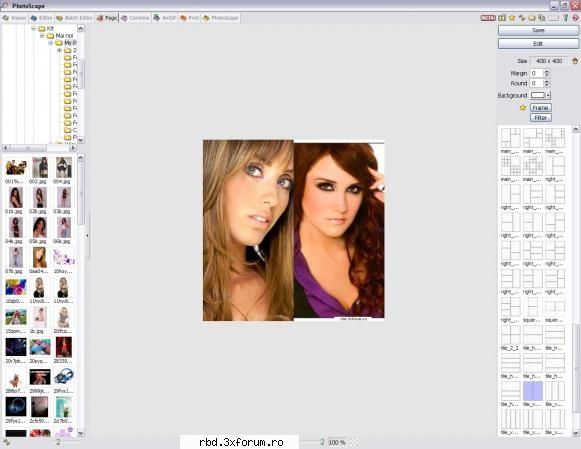The height and width of the screenshot is (449, 581).
Task: Click the red MENU badge icon
Action: (x=488, y=18)
